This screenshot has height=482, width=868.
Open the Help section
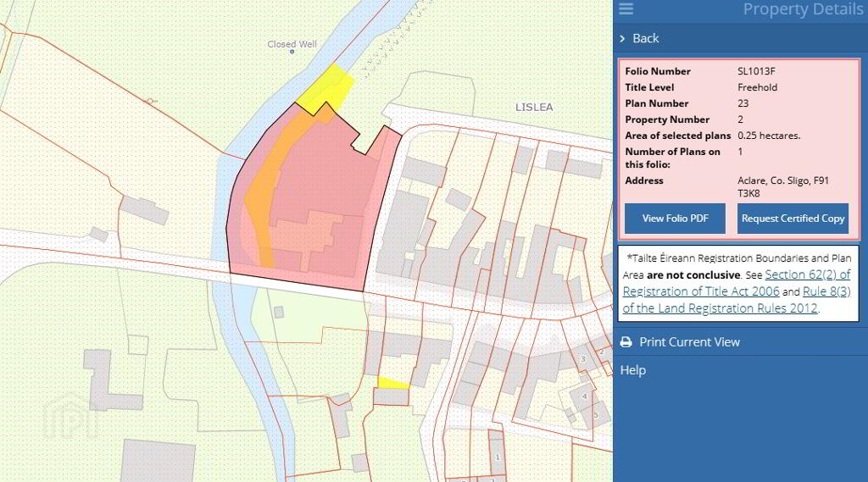(x=632, y=370)
